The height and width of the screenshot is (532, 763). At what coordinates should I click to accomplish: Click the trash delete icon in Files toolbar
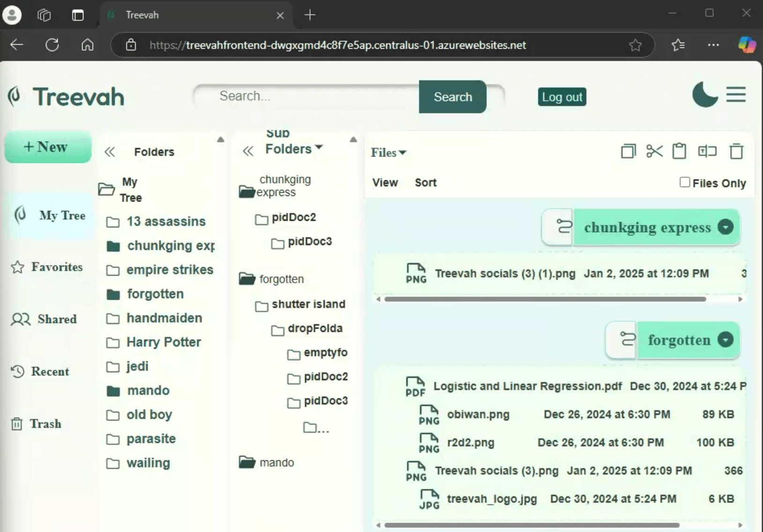pyautogui.click(x=736, y=151)
